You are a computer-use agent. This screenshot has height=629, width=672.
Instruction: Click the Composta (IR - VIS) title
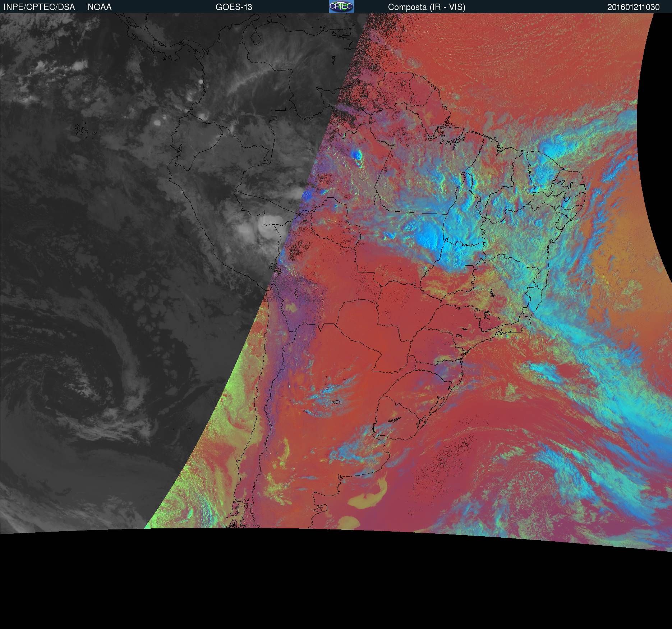point(427,7)
